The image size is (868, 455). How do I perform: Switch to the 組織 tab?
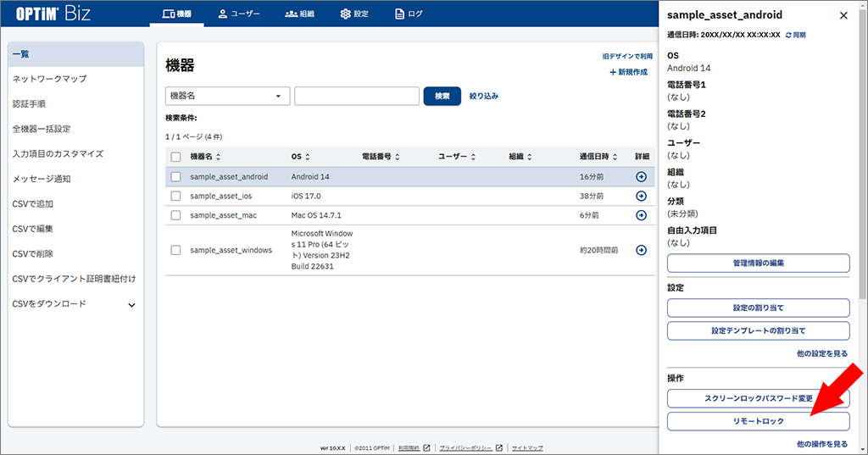click(x=299, y=14)
